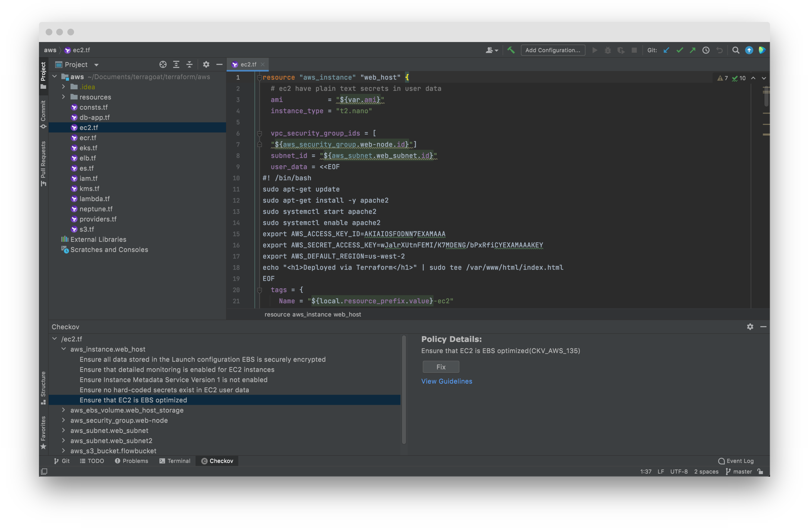Collapse the aws root folder
This screenshot has height=532, width=809.
54,77
